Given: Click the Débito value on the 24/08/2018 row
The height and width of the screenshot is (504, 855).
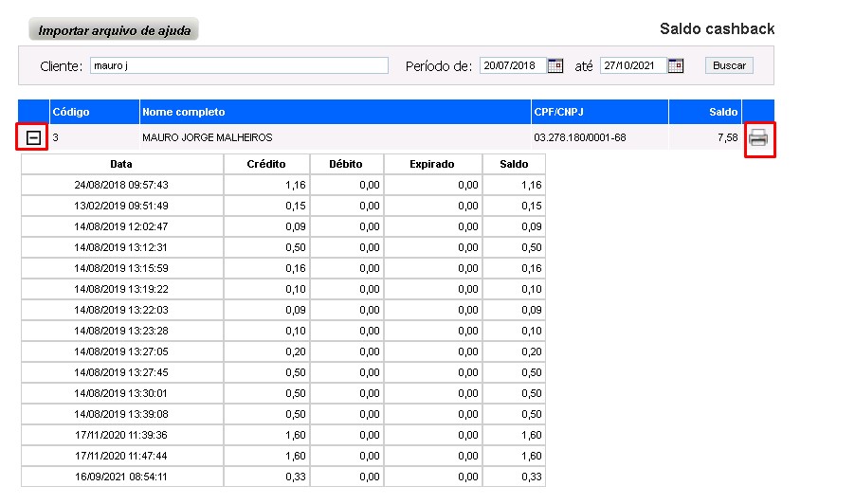Looking at the screenshot, I should coord(369,186).
